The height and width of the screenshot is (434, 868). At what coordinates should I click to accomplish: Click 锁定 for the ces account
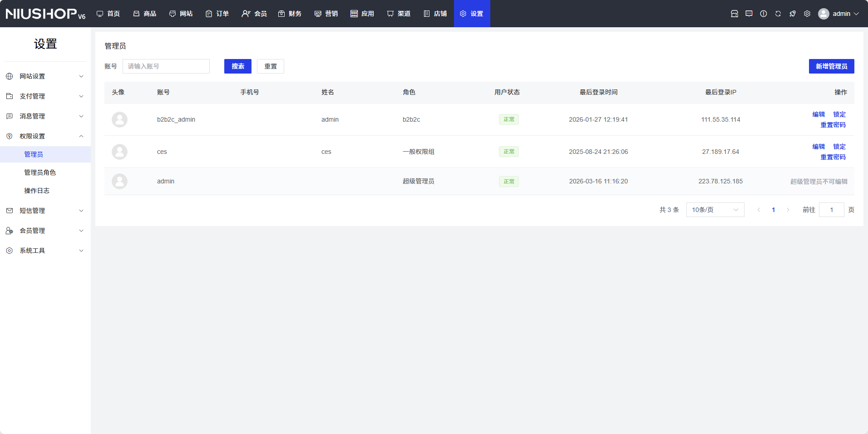tap(839, 147)
